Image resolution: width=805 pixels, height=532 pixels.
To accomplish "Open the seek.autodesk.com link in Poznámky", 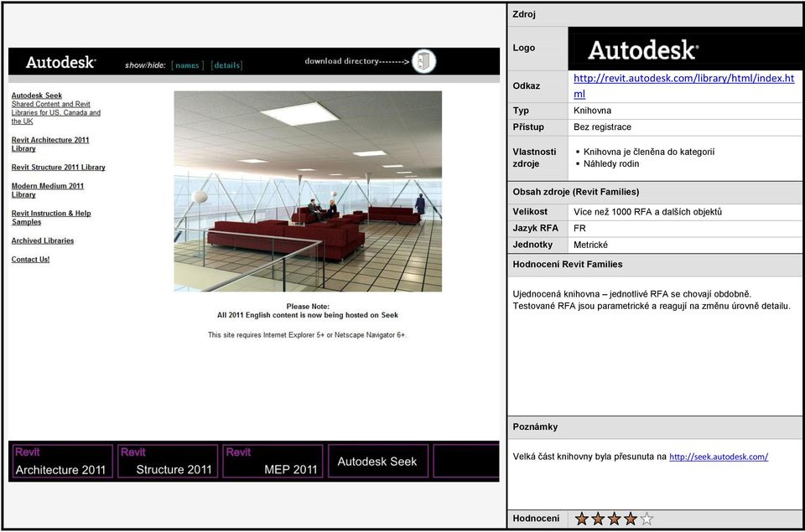I will pos(719,457).
